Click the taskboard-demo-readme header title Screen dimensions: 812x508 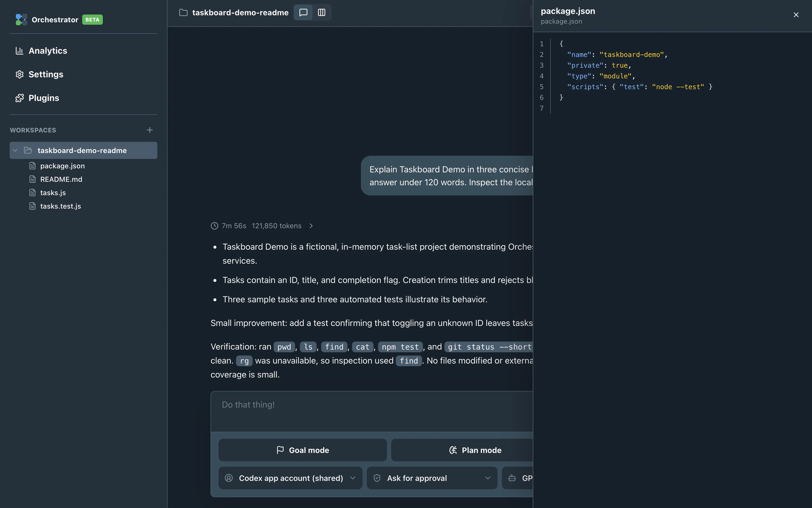(240, 12)
